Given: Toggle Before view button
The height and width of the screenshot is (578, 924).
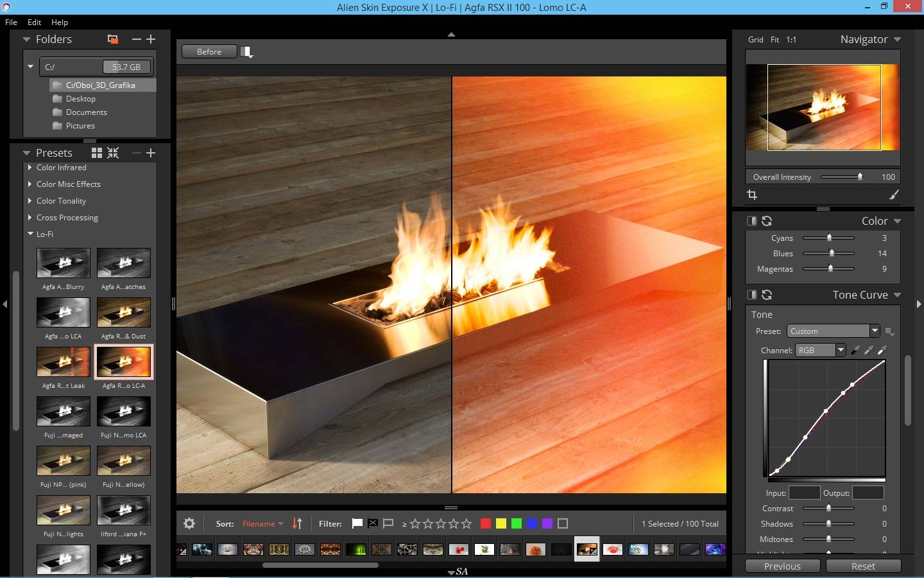Looking at the screenshot, I should point(209,52).
